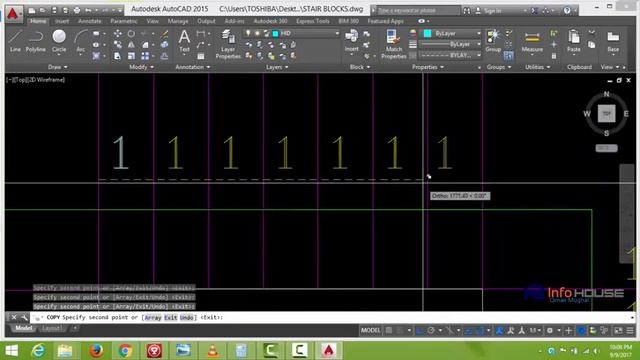This screenshot has height=360, width=640.
Task: Click the Base view icon
Action: 613,41
